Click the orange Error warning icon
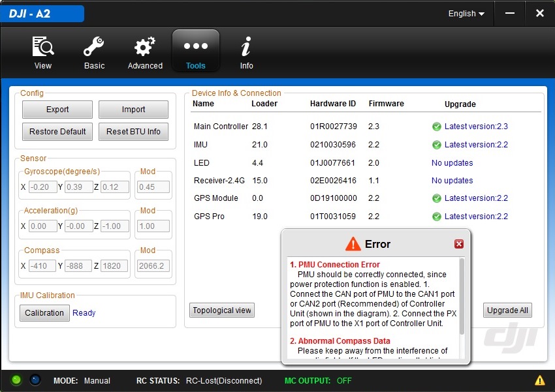The height and width of the screenshot is (392, 555). tap(353, 244)
